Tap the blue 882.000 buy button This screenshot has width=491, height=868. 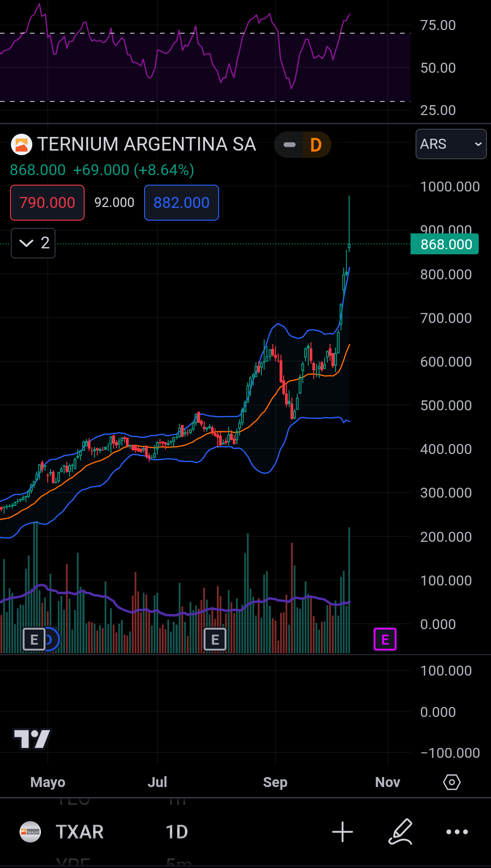click(x=181, y=202)
